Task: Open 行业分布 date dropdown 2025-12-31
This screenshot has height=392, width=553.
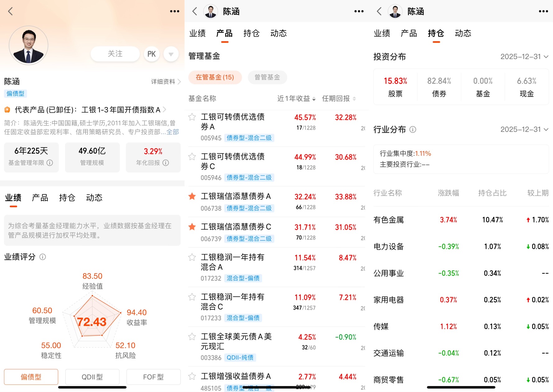Action: click(524, 129)
